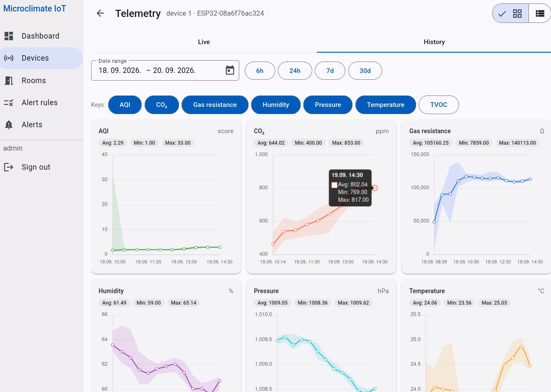Click the Humidity 'Avg: 61.49' chip

point(115,303)
